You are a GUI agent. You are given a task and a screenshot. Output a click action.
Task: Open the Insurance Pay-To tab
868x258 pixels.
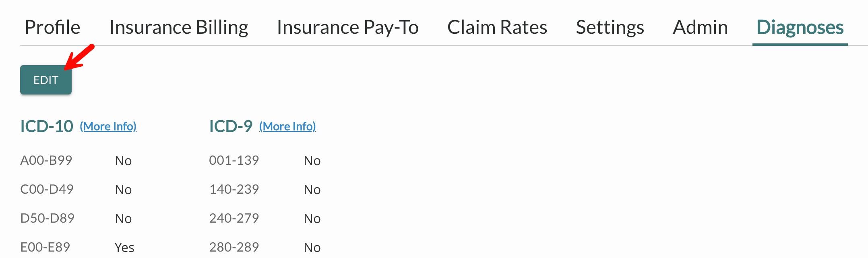(348, 27)
